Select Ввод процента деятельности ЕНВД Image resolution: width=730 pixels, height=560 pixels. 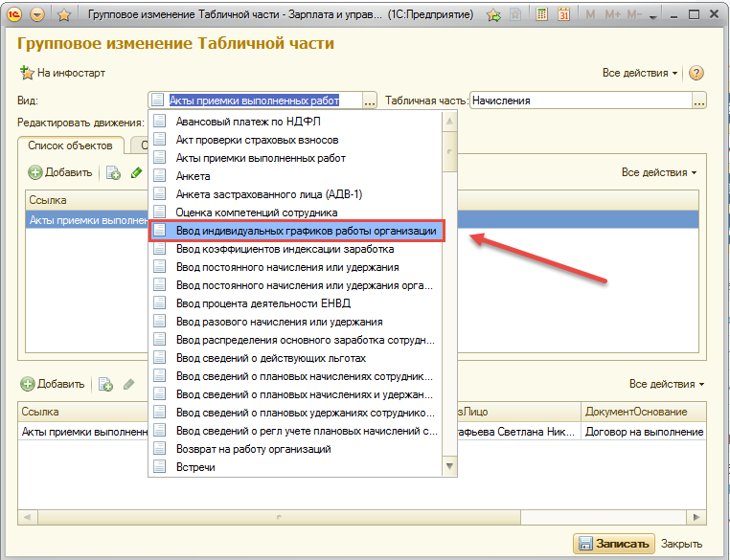295,303
